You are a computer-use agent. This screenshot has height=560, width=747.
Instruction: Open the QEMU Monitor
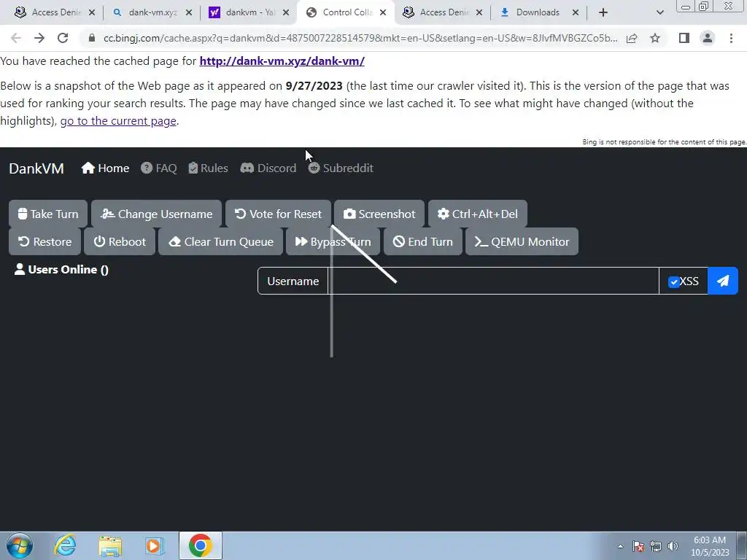click(x=522, y=241)
